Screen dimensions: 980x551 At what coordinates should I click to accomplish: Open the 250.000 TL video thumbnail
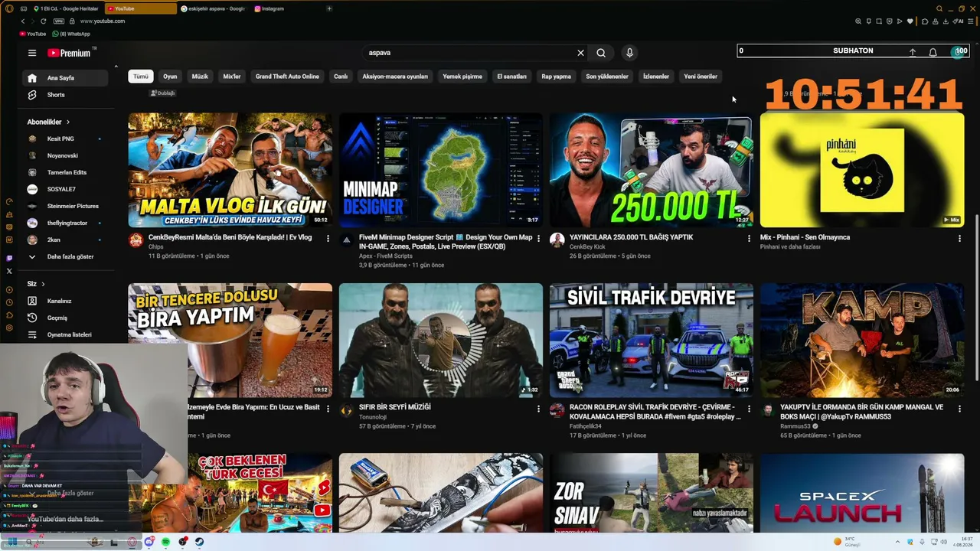[652, 170]
